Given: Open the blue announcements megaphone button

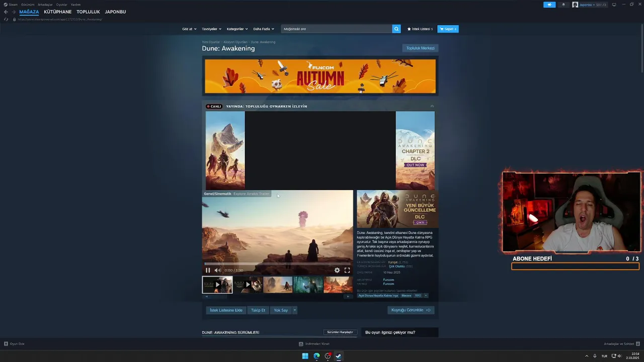Looking at the screenshot, I should [x=549, y=5].
